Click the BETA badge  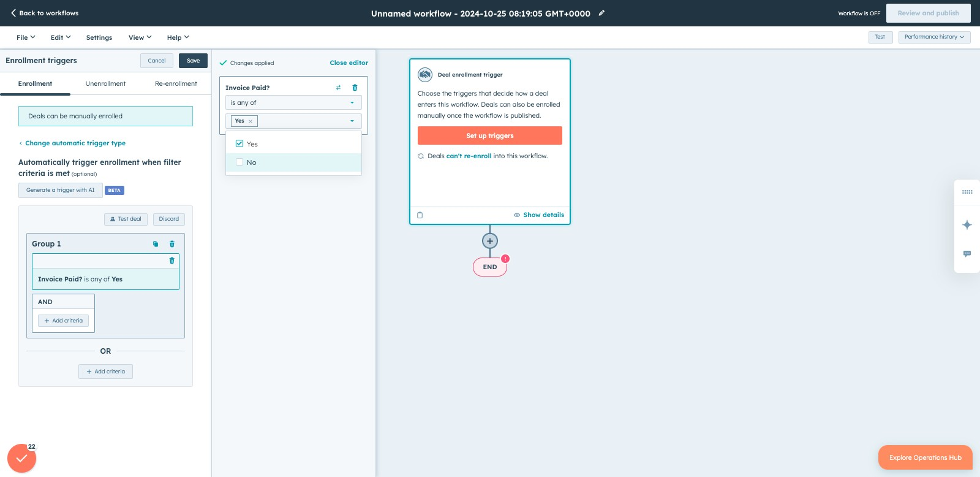pyautogui.click(x=115, y=190)
